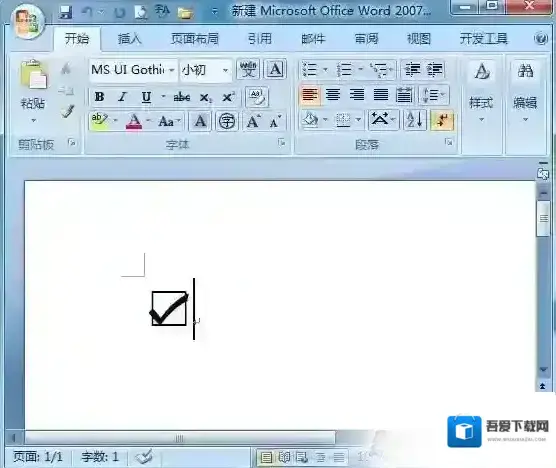Expand the 粘贴 options arrow
556x468 pixels.
point(33,121)
